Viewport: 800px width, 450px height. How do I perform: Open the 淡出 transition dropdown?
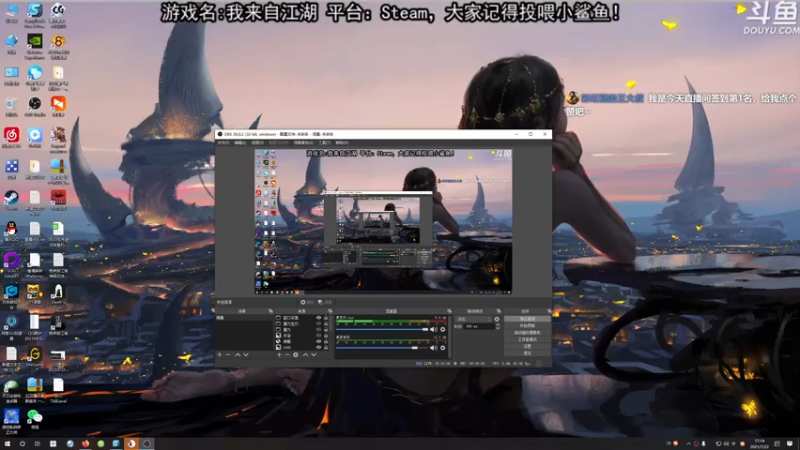tap(474, 319)
